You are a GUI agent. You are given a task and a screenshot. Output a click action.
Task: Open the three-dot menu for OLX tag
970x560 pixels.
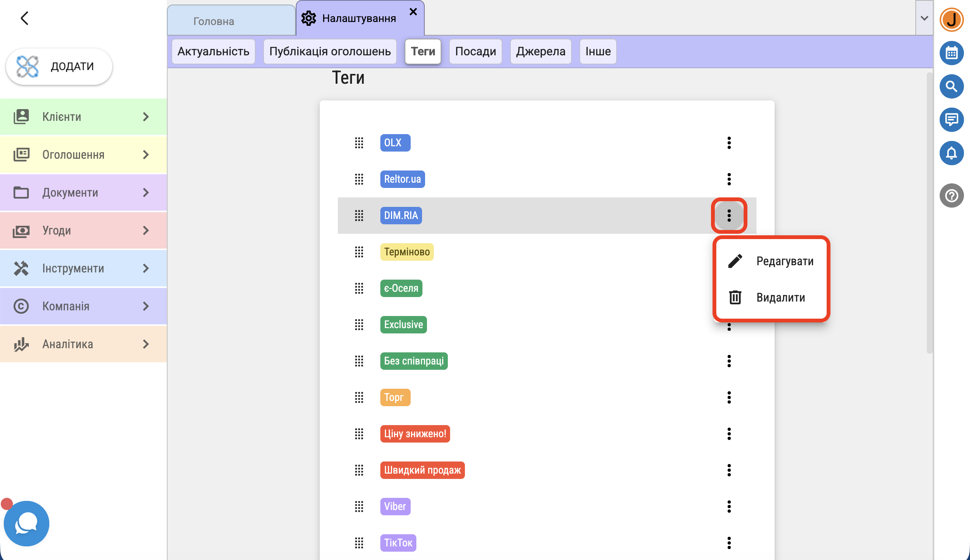(x=729, y=143)
